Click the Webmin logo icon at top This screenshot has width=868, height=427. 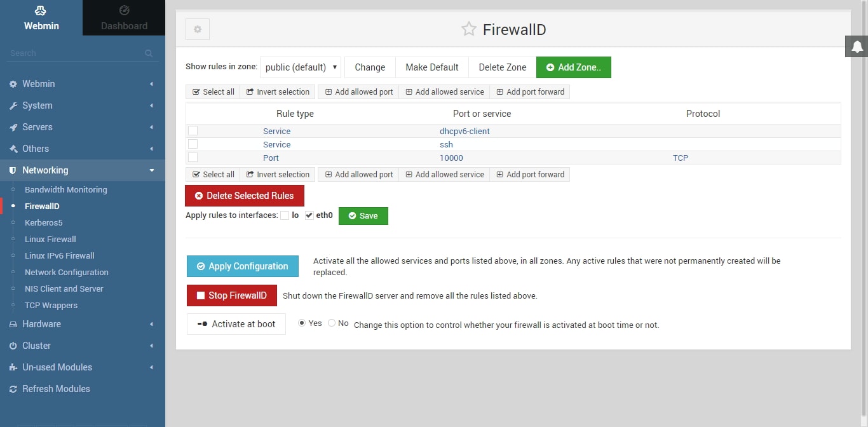coord(41,10)
